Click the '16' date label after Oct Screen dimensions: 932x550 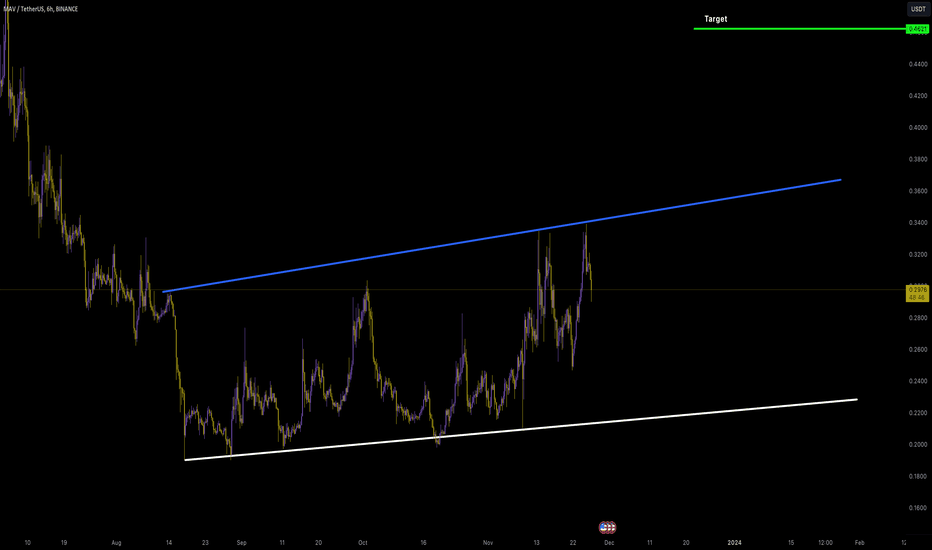pyautogui.click(x=424, y=543)
